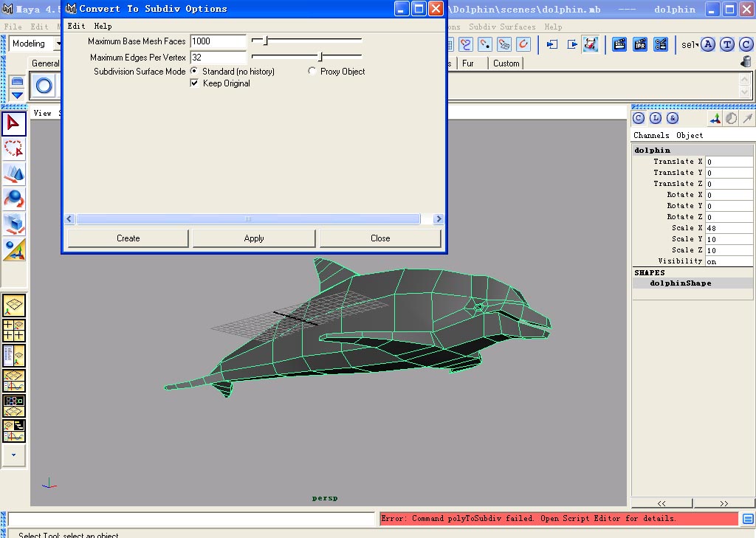Expand layout shortcuts arrow below toolbox
Image resolution: width=756 pixels, height=538 pixels.
[13, 455]
